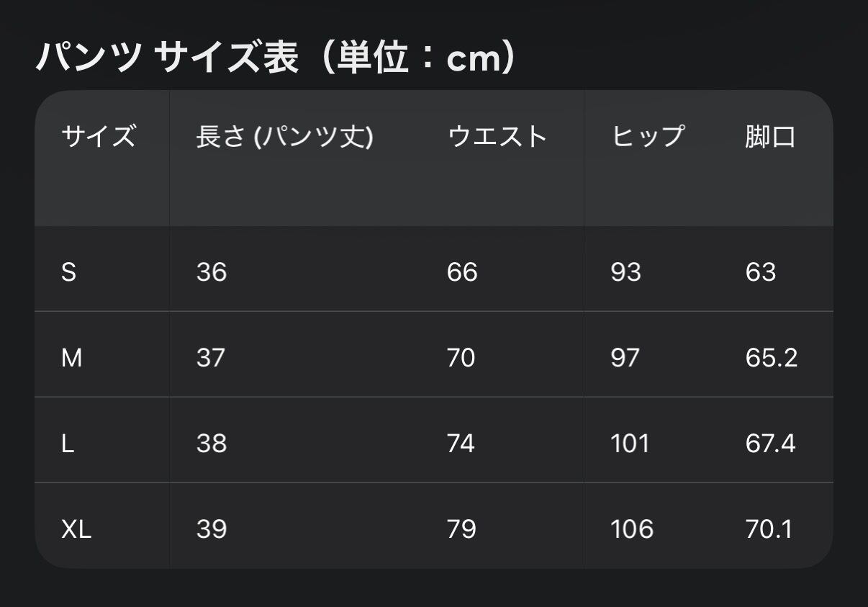The height and width of the screenshot is (607, 868).
Task: Click the L size row label
Action: 68,444
